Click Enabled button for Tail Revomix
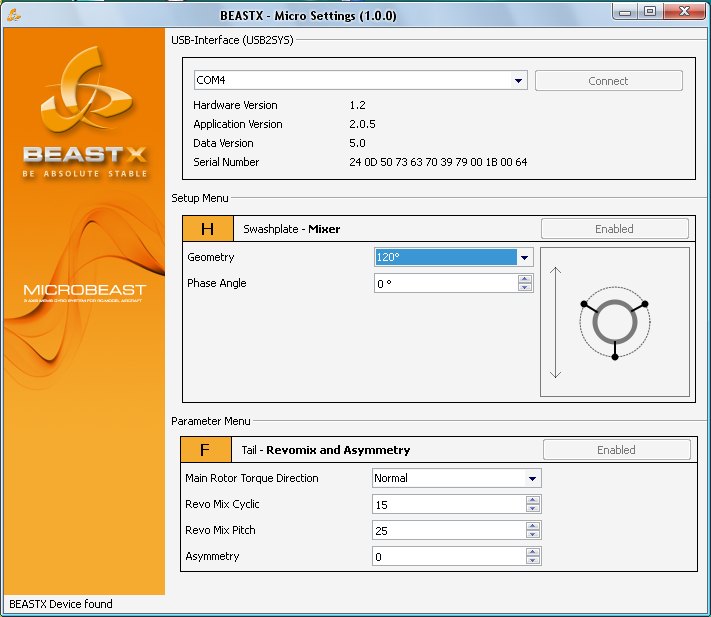Image resolution: width=711 pixels, height=617 pixels. pyautogui.click(x=616, y=450)
